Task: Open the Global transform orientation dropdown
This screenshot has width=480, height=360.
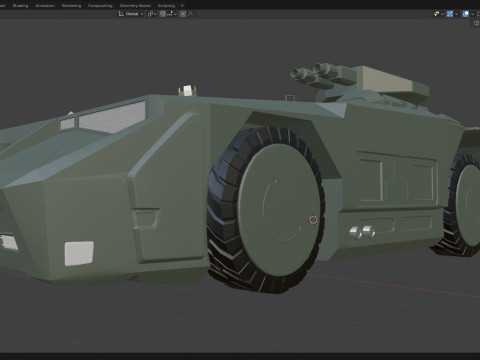Action: tap(131, 14)
